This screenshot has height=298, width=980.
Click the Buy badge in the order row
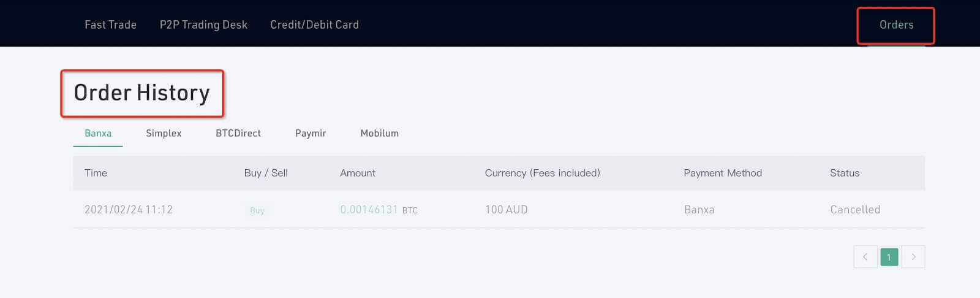coord(257,210)
